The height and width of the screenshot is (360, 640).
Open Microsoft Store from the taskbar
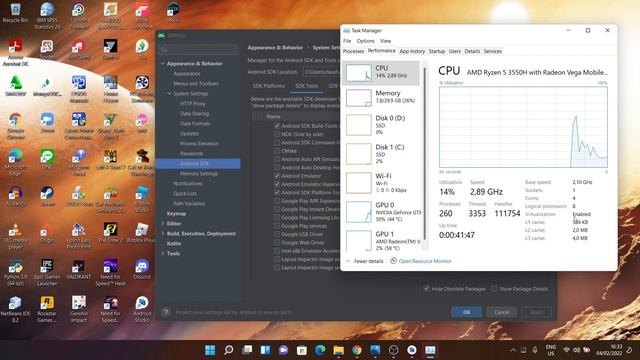302,350
